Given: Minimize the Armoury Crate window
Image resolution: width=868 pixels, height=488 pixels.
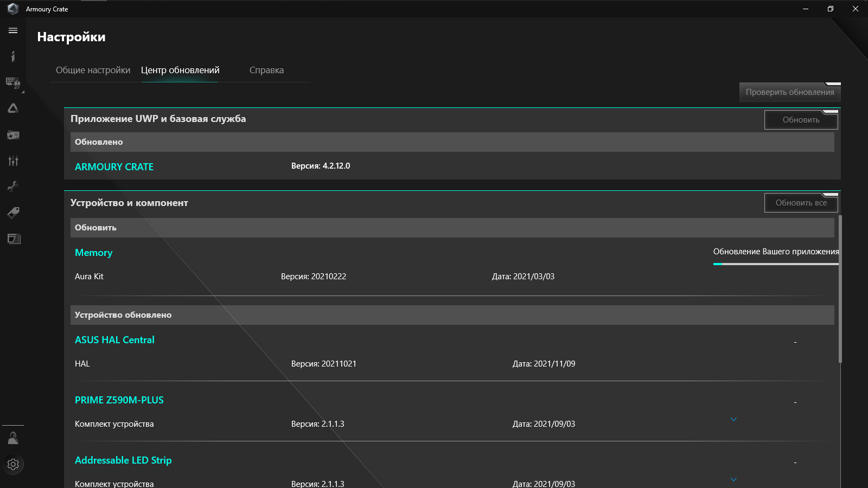Looking at the screenshot, I should (x=806, y=9).
